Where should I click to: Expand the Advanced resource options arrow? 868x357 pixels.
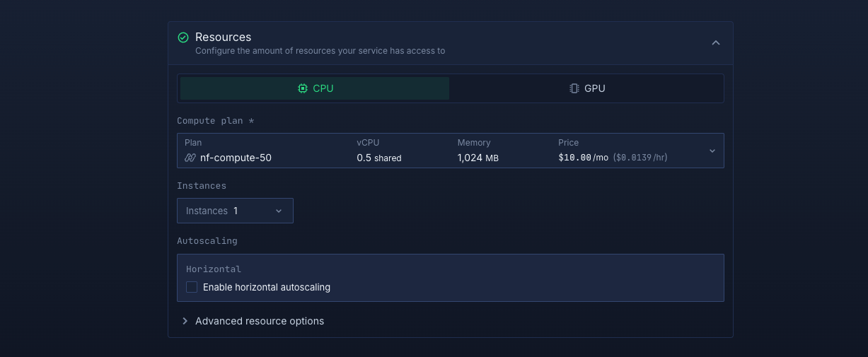pyautogui.click(x=185, y=321)
